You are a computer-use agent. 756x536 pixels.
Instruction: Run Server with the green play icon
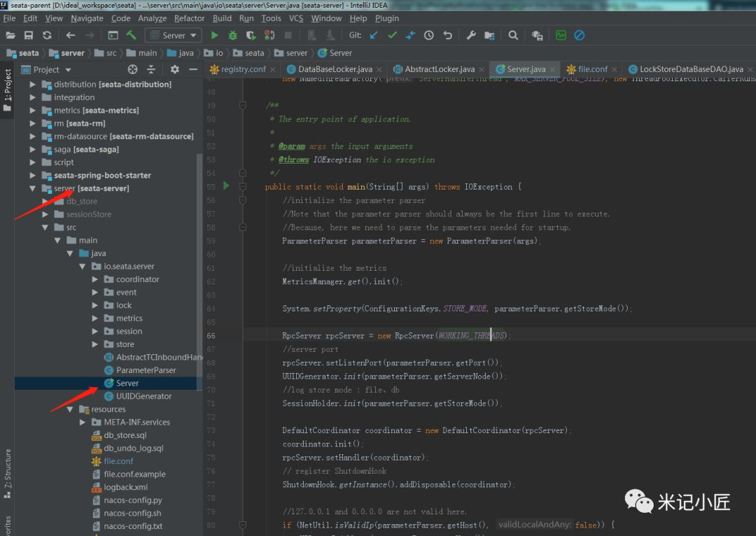click(x=215, y=35)
